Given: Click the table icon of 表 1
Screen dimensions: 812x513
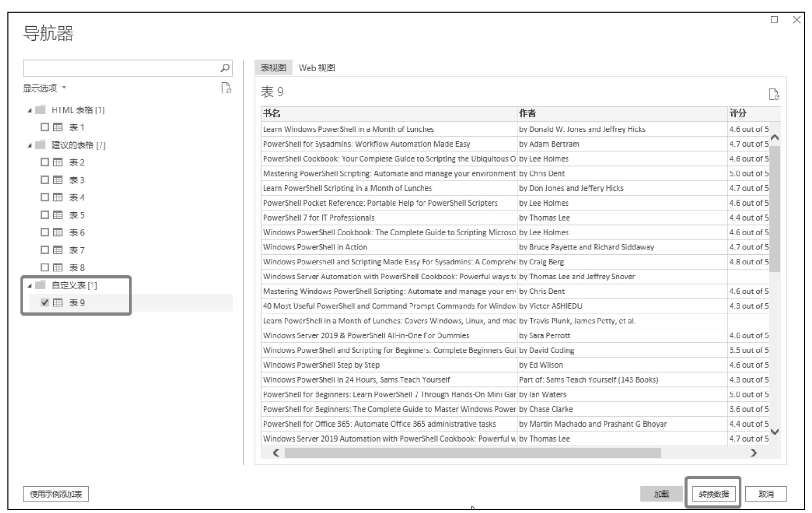Looking at the screenshot, I should pos(57,127).
